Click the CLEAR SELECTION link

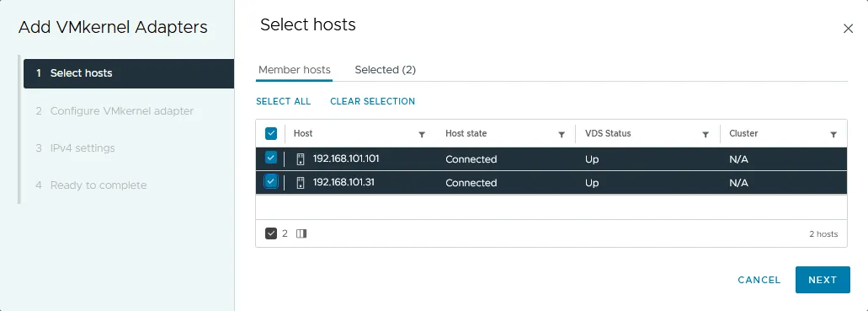[x=373, y=101]
